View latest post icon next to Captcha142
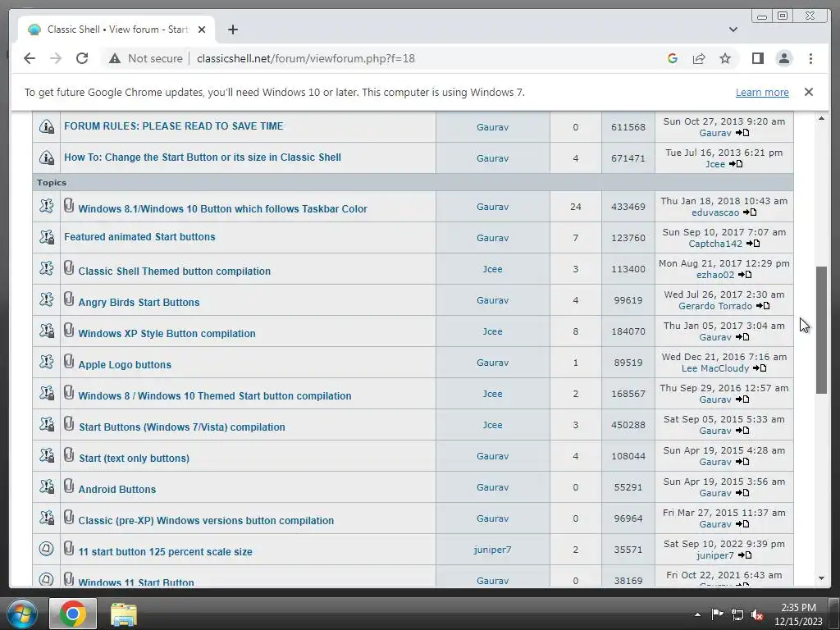This screenshot has height=630, width=840. click(x=753, y=243)
